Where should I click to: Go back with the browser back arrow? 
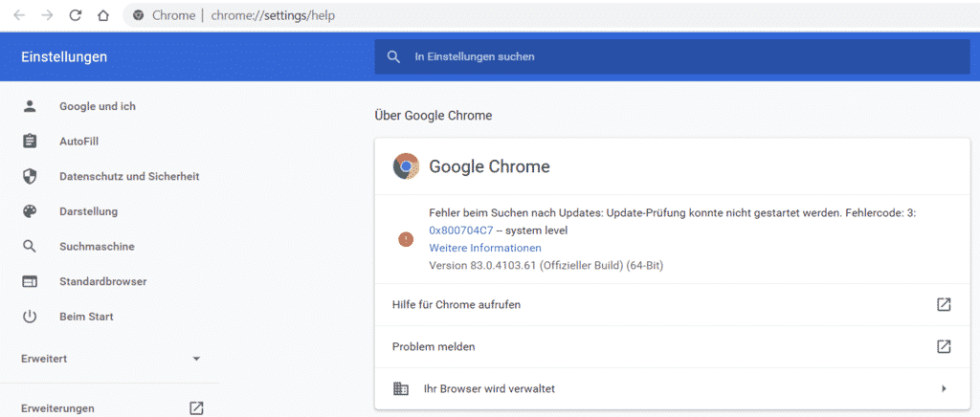point(19,15)
